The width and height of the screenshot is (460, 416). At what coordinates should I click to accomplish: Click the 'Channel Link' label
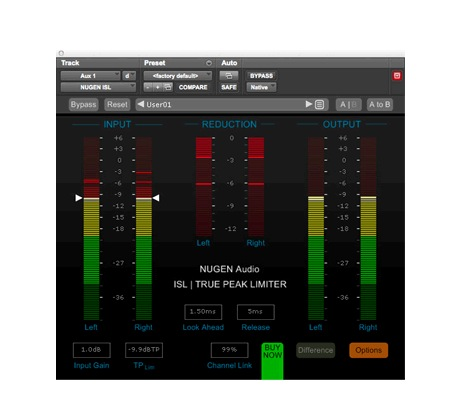(229, 365)
